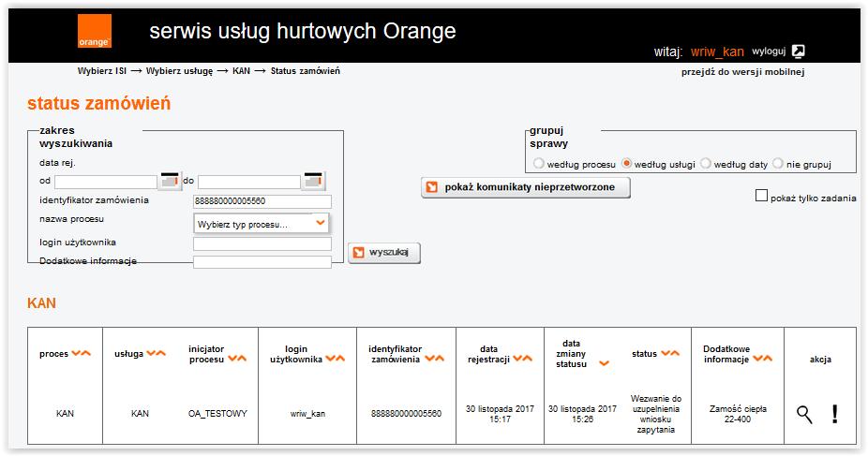
Task: Open the 'Wybierz typ procesu' dropdown
Action: click(261, 224)
